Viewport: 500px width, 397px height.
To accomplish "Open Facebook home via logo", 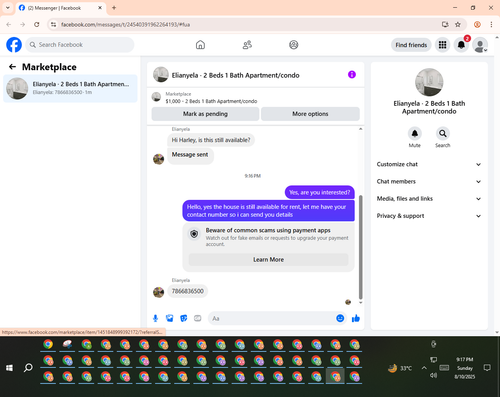I will [x=14, y=45].
